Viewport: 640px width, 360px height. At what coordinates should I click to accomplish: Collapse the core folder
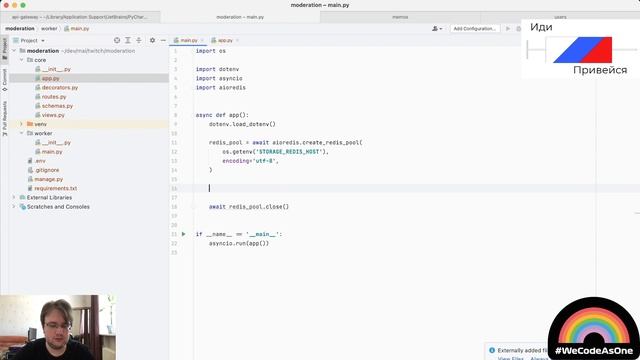click(22, 60)
